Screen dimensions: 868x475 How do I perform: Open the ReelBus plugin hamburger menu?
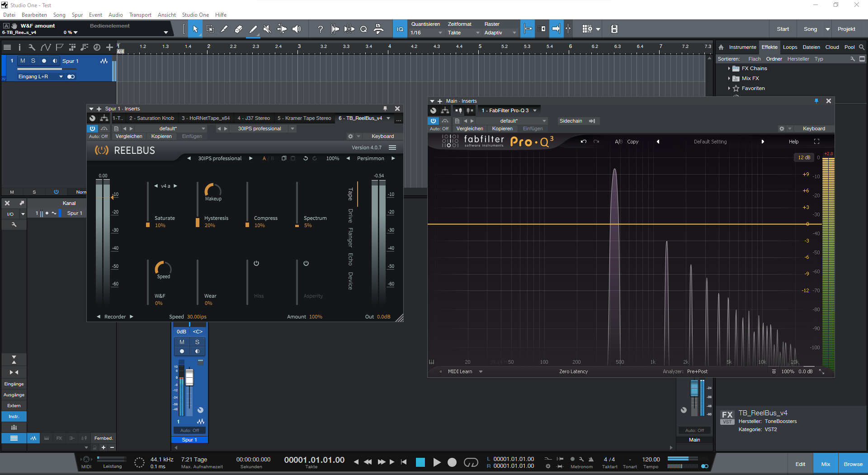[x=392, y=147]
